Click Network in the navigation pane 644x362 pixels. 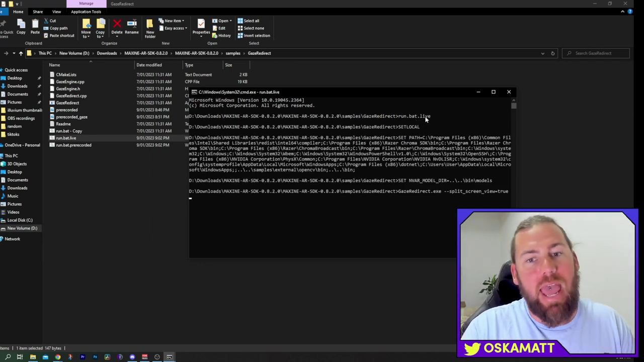point(12,239)
